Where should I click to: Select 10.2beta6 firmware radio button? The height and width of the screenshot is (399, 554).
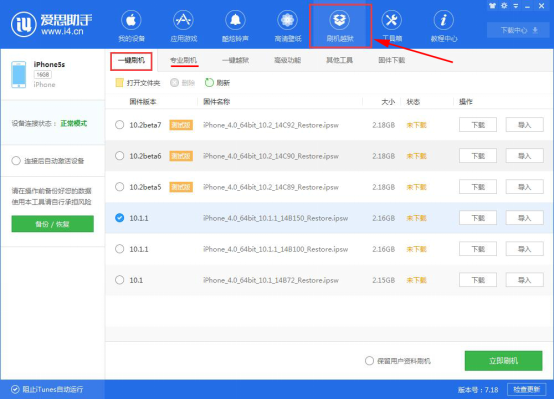[119, 156]
